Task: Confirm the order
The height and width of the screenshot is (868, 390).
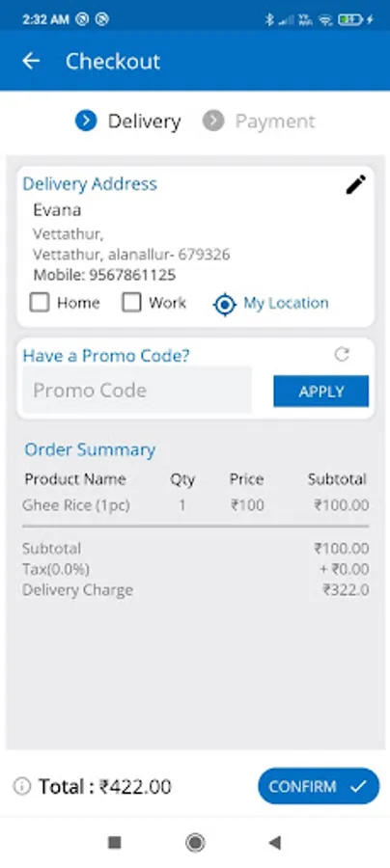Action: click(x=319, y=786)
